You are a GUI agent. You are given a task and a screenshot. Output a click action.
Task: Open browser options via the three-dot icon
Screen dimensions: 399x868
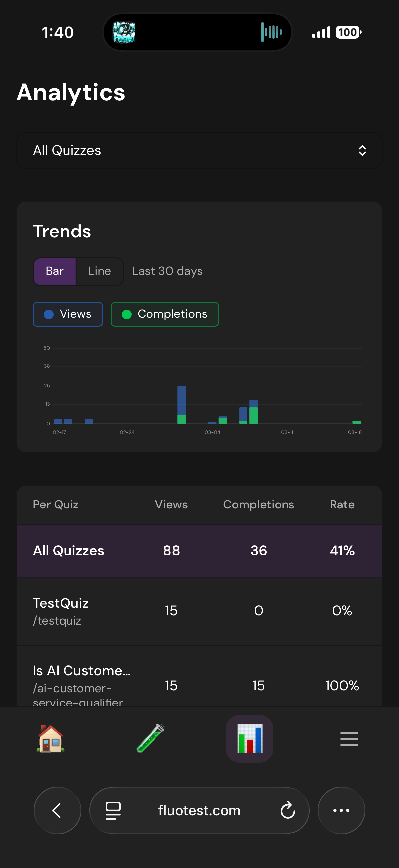[x=341, y=810]
